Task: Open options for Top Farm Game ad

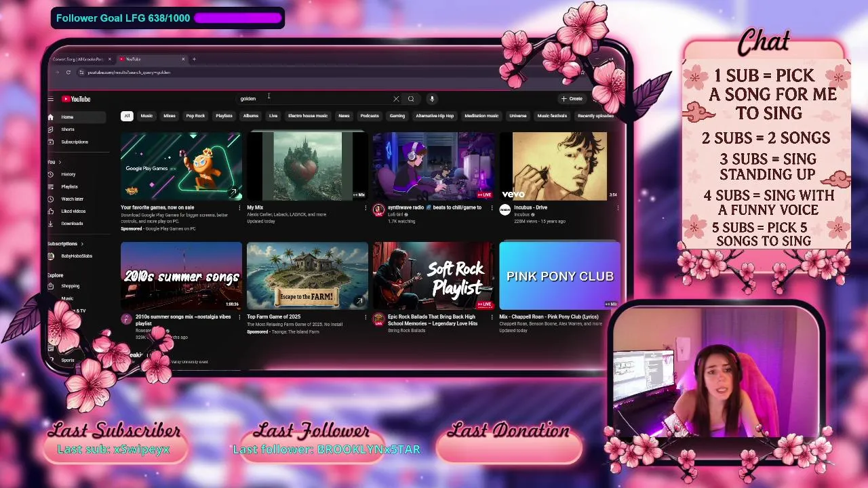Action: point(366,317)
